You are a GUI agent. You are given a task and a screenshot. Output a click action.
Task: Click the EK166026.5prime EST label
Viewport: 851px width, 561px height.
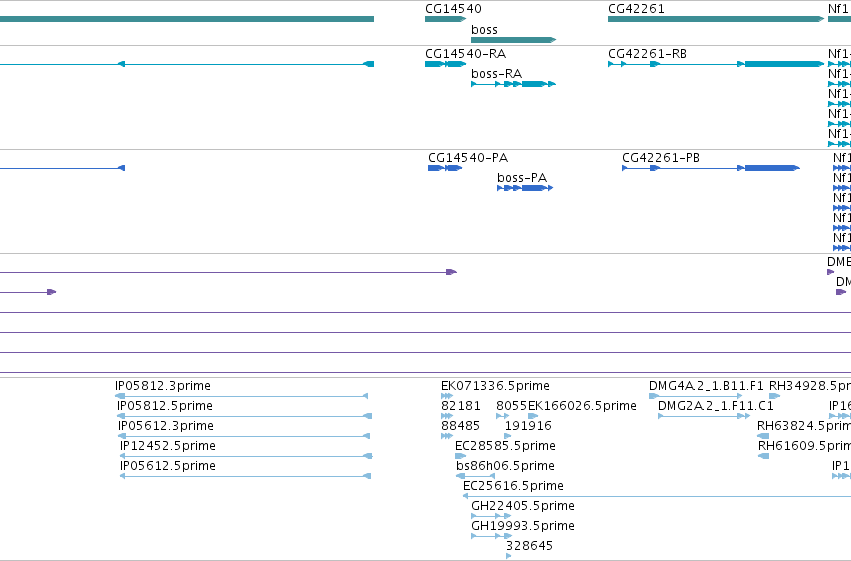[x=582, y=406]
